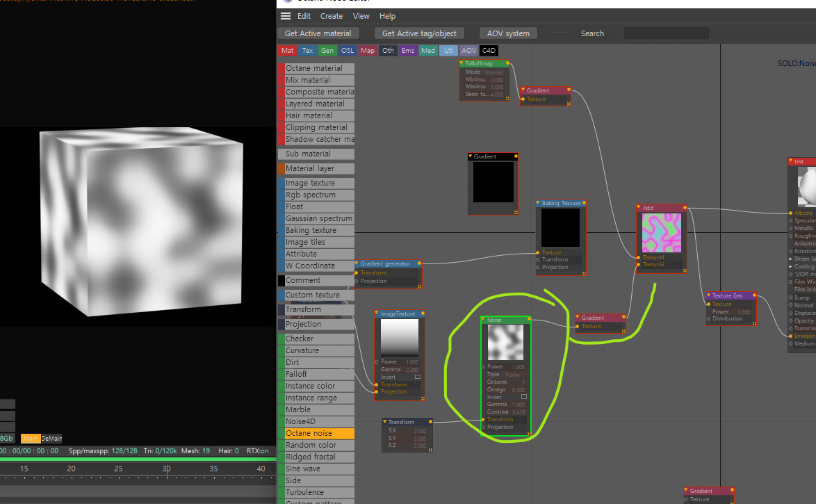Click the Contrast value on the Noise node
Screen dimensions: 816x504
coord(519,412)
